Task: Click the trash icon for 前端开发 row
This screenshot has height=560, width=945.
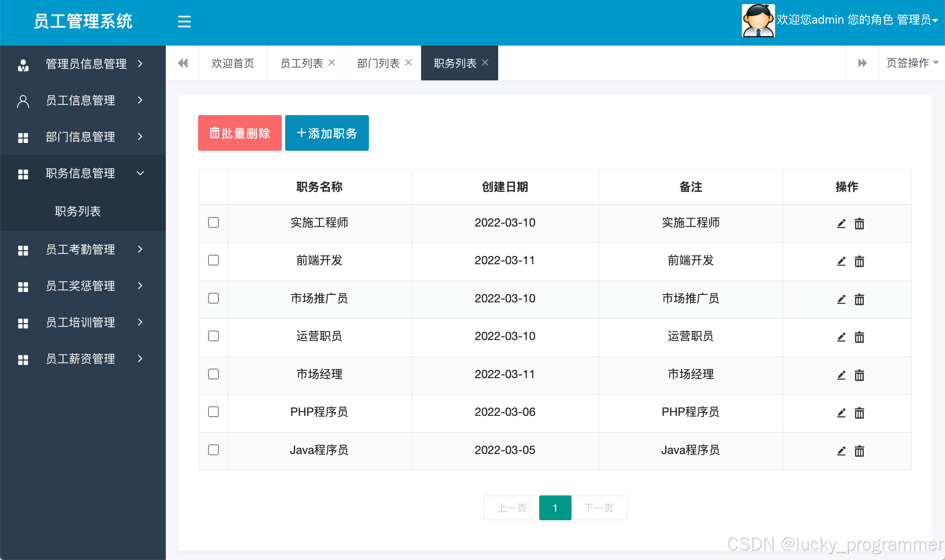Action: coord(859,261)
